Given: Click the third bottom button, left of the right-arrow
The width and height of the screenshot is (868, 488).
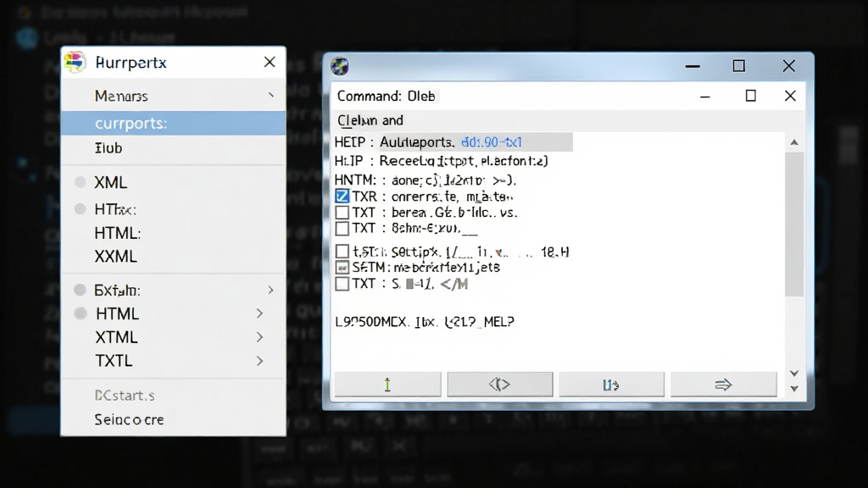Looking at the screenshot, I should pyautogui.click(x=611, y=384).
